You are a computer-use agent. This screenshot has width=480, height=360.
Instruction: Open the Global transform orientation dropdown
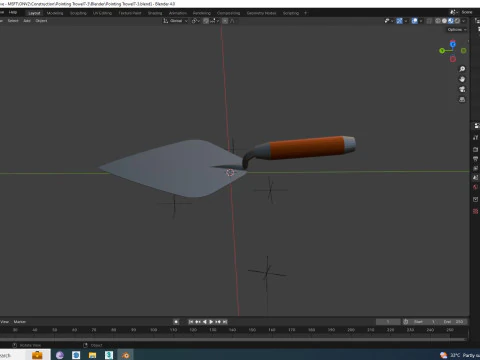[175, 21]
